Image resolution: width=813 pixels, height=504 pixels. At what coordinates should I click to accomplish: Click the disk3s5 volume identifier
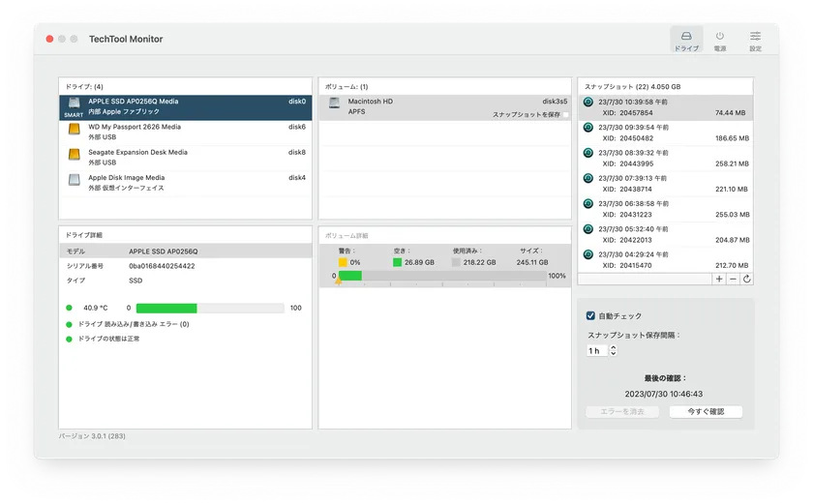[555, 102]
